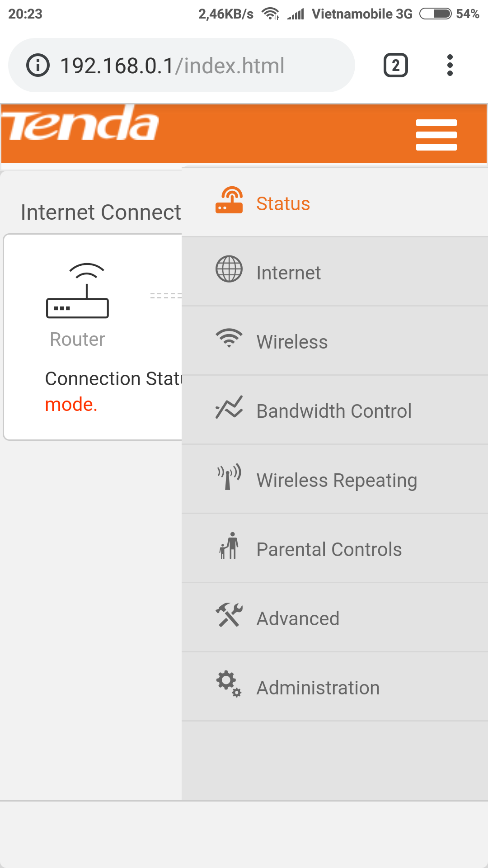Screen dimensions: 488x868
Task: Open the Bandwidth Control menu entry
Action: click(335, 410)
